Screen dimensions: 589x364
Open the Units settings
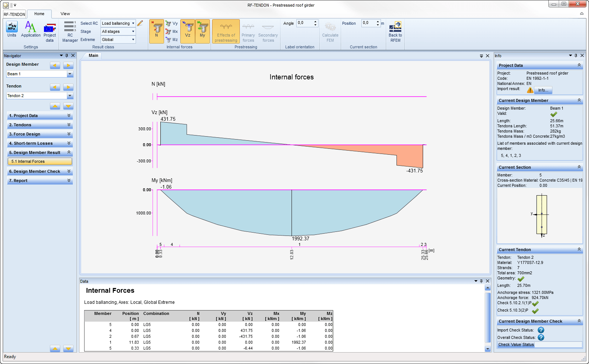point(12,30)
